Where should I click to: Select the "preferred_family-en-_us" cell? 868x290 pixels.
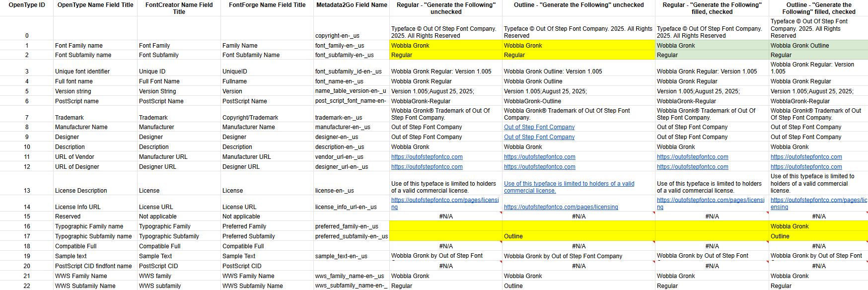(x=352, y=226)
